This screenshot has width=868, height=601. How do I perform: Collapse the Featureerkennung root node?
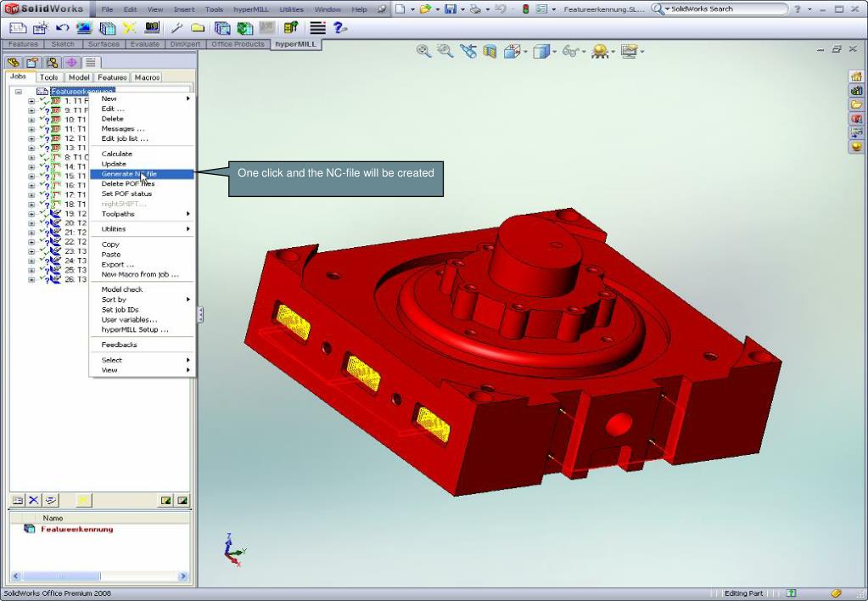click(19, 92)
